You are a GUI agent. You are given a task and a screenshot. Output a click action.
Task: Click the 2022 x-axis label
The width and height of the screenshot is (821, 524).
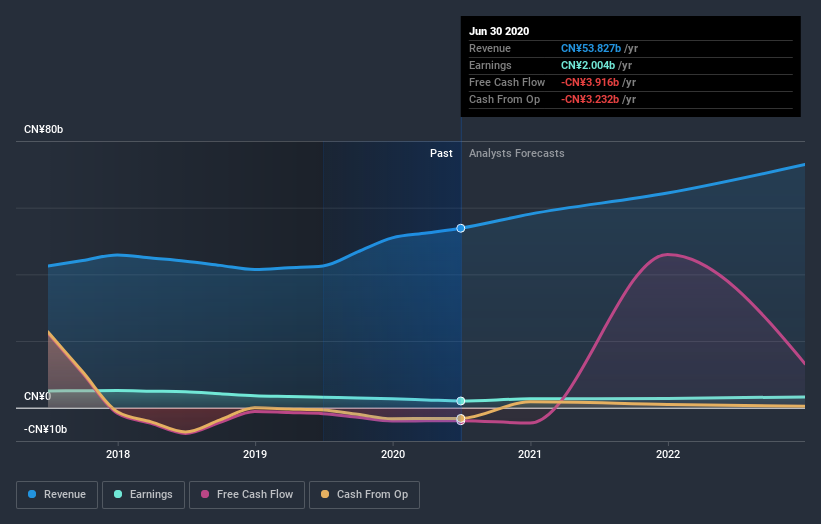tap(668, 454)
